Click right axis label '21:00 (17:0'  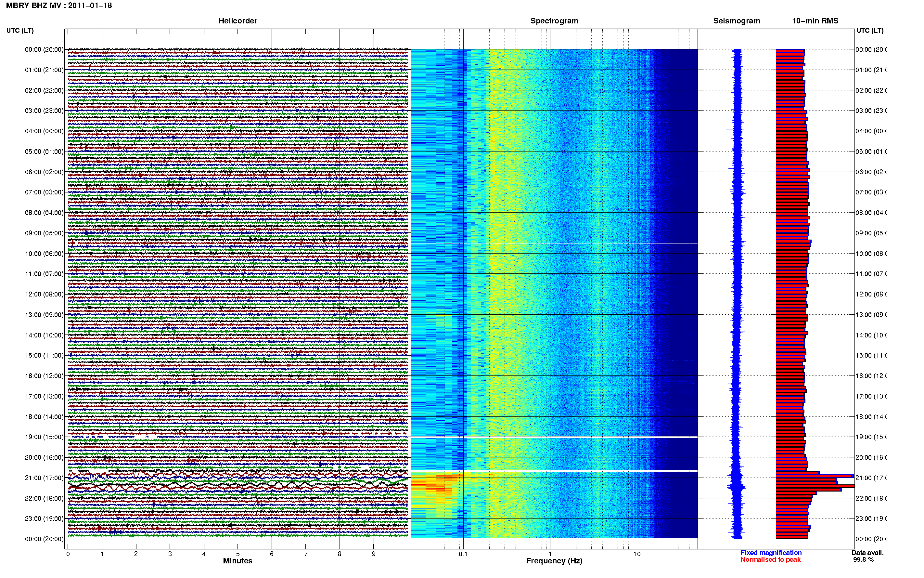point(871,478)
